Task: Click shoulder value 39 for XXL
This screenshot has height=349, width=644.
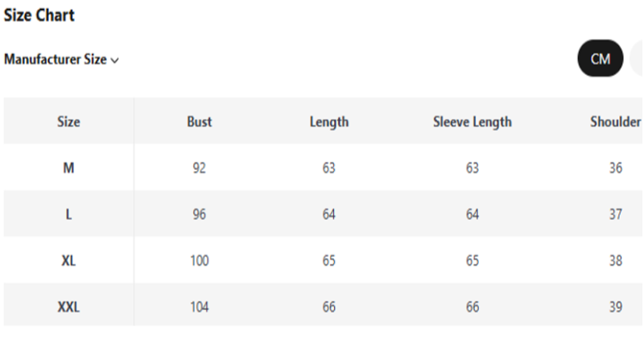Action: click(x=616, y=306)
